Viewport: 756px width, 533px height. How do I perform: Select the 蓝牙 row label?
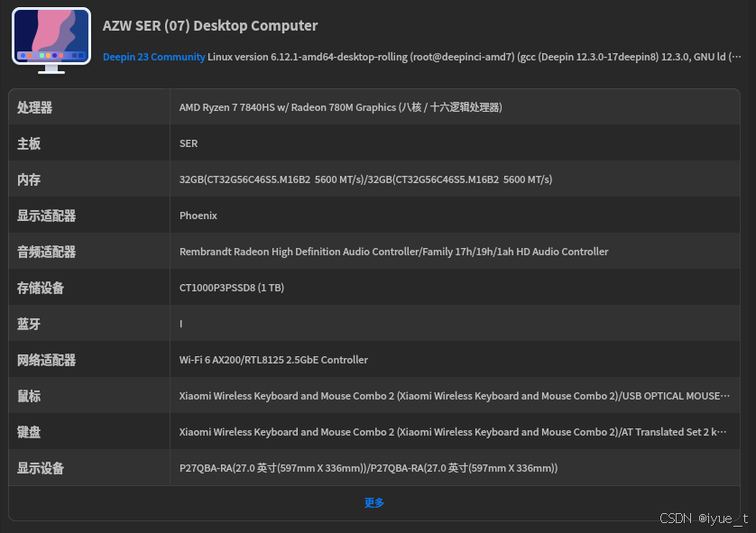pyautogui.click(x=29, y=324)
